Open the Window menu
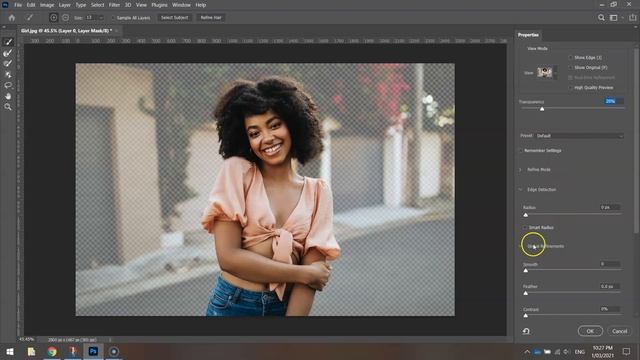 tap(181, 5)
